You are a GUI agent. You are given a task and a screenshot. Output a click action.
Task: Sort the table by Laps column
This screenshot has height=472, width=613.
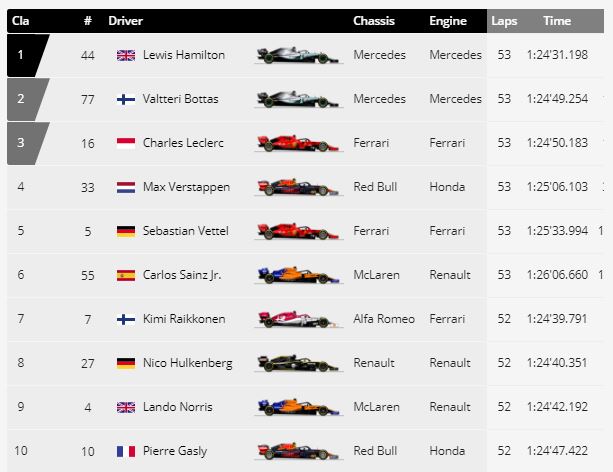tap(503, 21)
